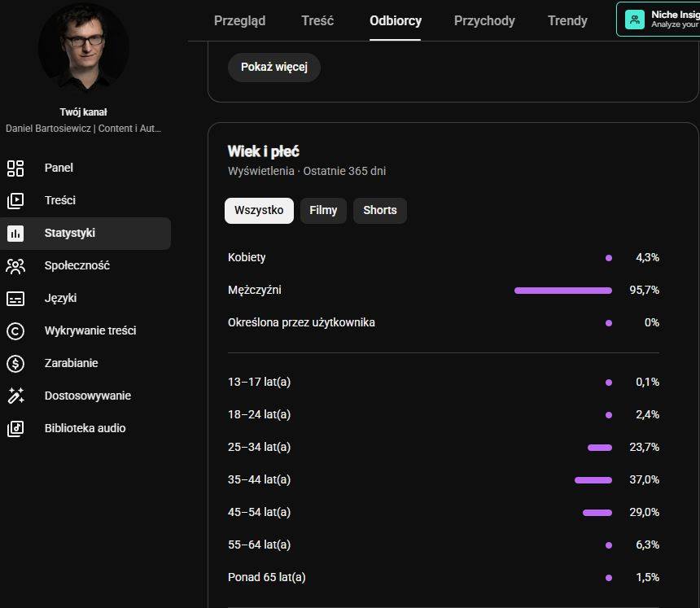The image size is (700, 608).
Task: Select the Statystyki bar chart icon
Action: point(15,234)
